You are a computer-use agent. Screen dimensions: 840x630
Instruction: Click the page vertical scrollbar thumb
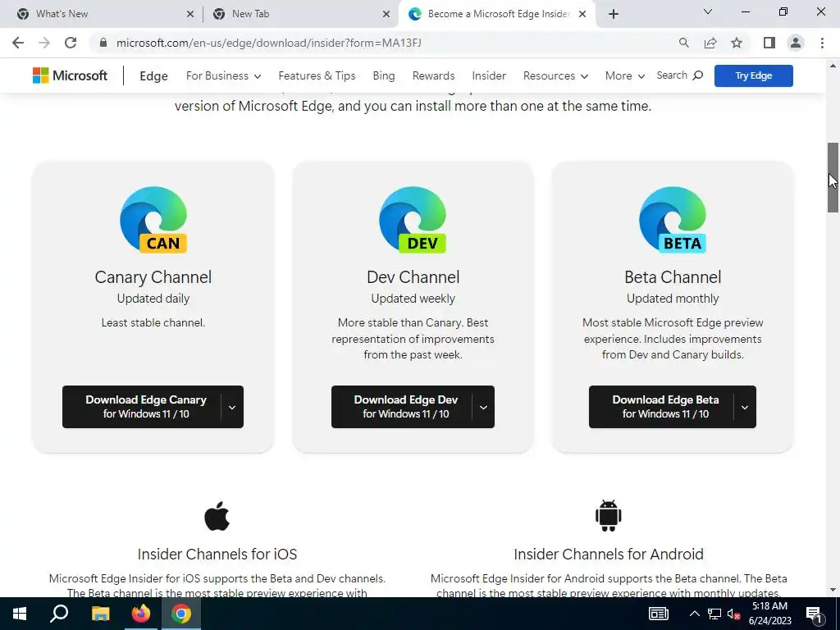[833, 178]
